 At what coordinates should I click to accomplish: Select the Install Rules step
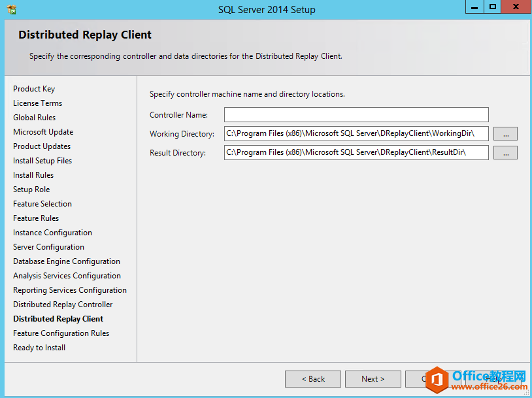coord(33,175)
